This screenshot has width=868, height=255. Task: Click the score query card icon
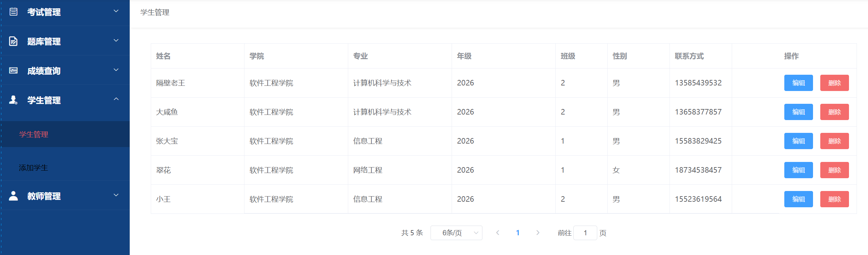pos(13,71)
